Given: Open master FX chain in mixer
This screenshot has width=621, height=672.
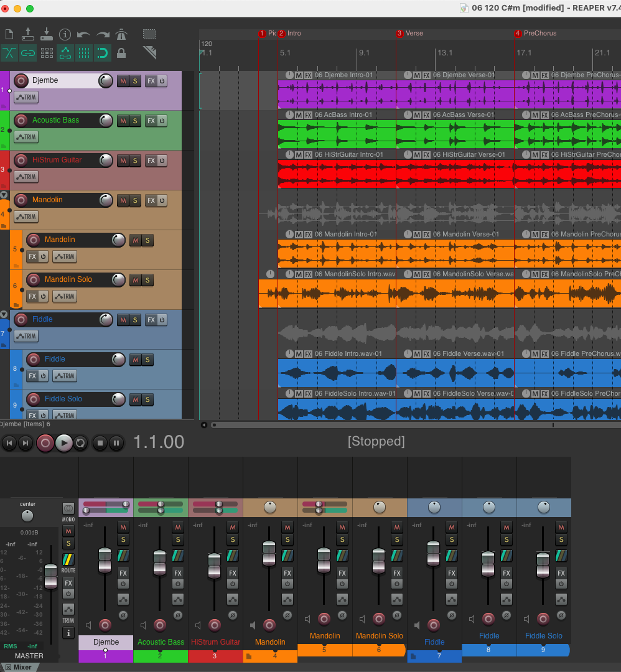Looking at the screenshot, I should (x=68, y=583).
